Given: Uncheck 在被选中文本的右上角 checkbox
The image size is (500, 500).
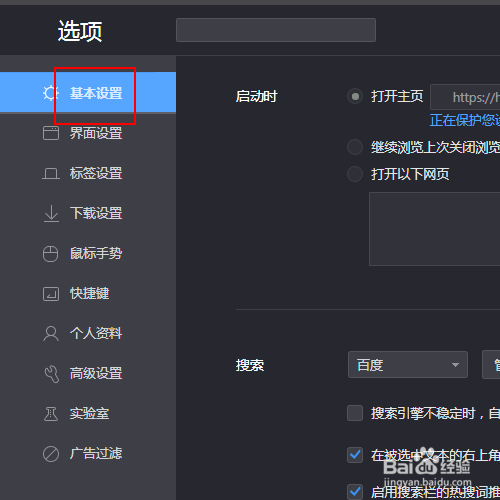Looking at the screenshot, I should [355, 455].
